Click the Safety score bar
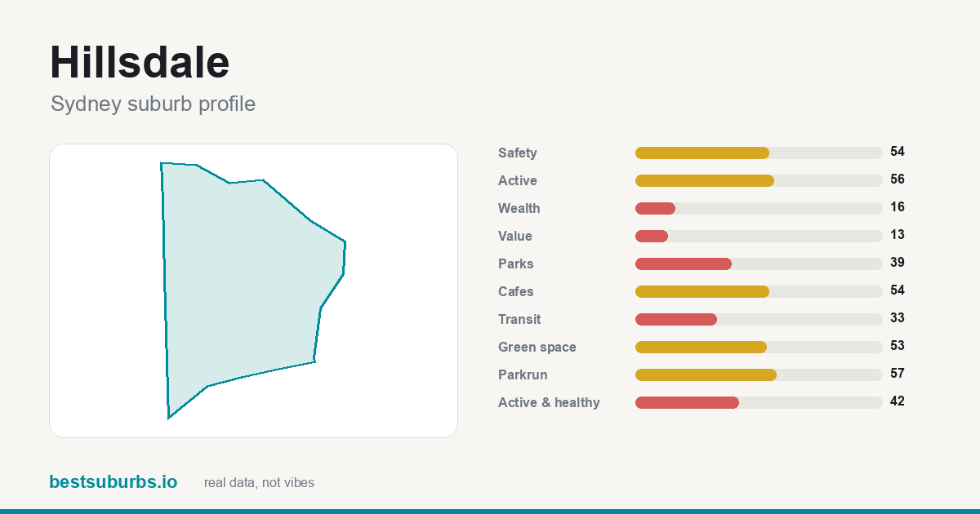Image resolution: width=980 pixels, height=514 pixels. tap(759, 153)
